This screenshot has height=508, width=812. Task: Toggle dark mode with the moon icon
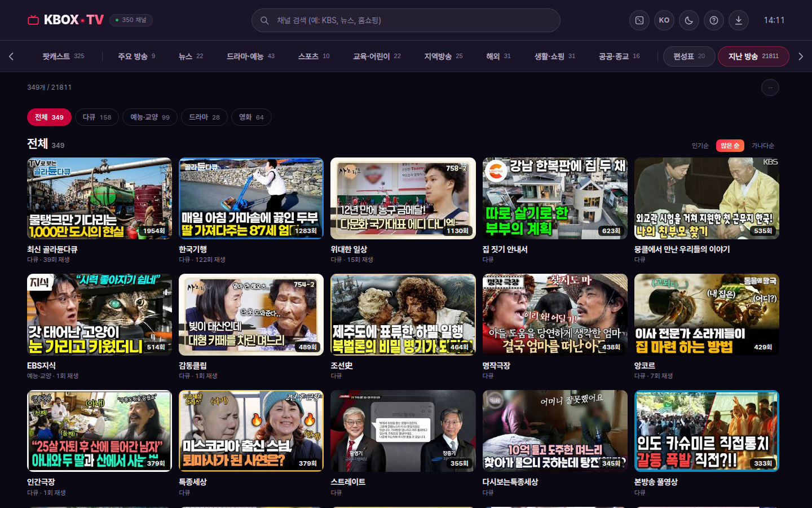689,20
